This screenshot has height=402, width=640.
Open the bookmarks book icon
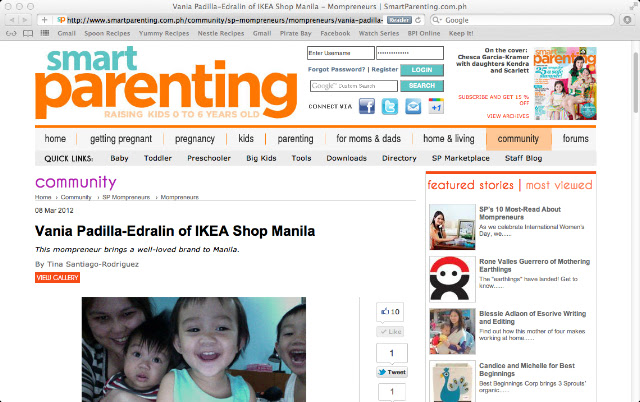point(28,33)
